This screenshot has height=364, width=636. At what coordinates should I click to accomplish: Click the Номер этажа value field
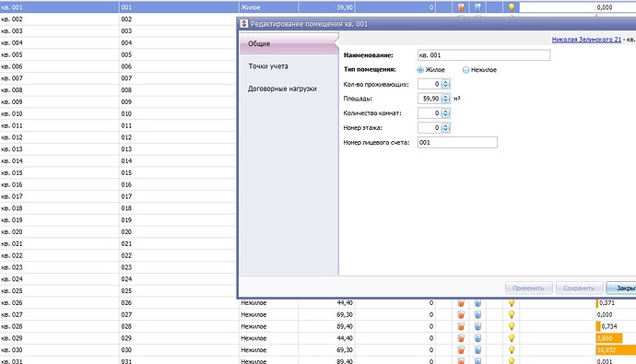[430, 128]
